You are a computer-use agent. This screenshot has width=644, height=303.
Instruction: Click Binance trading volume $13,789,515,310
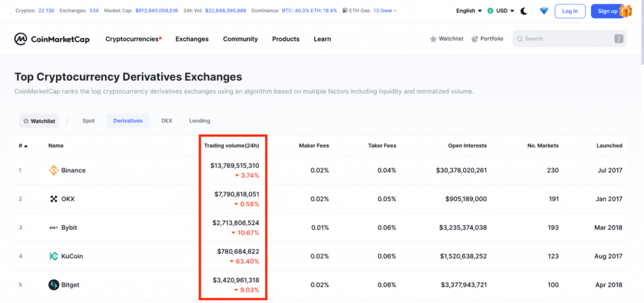tap(235, 165)
